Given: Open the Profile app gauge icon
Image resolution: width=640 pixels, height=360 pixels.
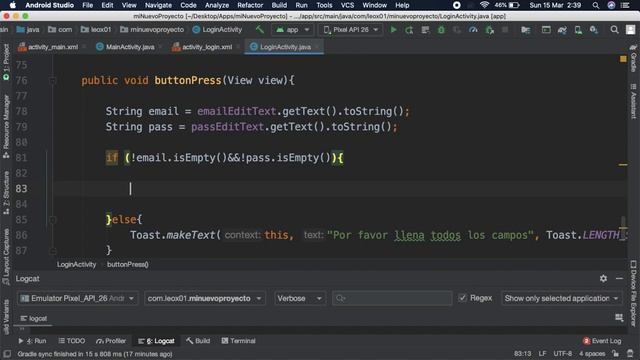Looking at the screenshot, I should coord(473,30).
